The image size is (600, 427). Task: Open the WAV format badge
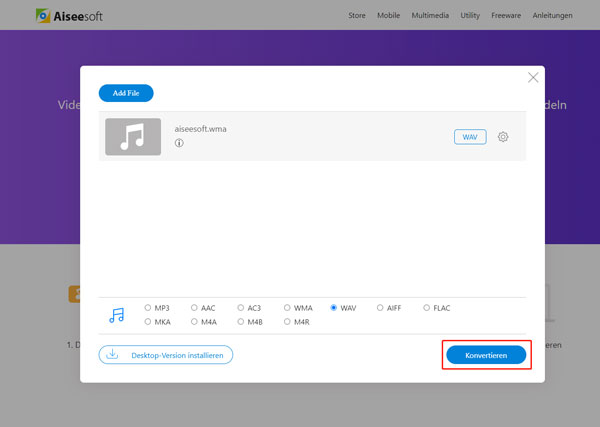pyautogui.click(x=469, y=137)
